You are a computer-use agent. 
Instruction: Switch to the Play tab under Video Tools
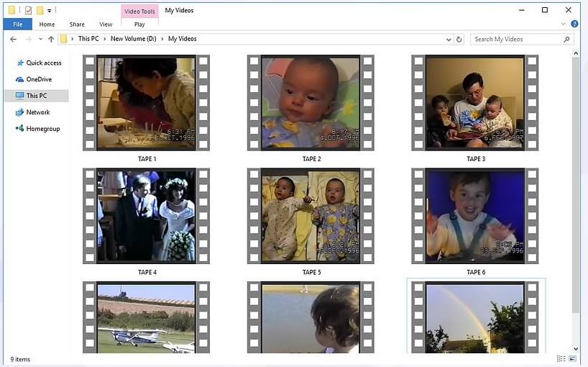[x=139, y=24]
